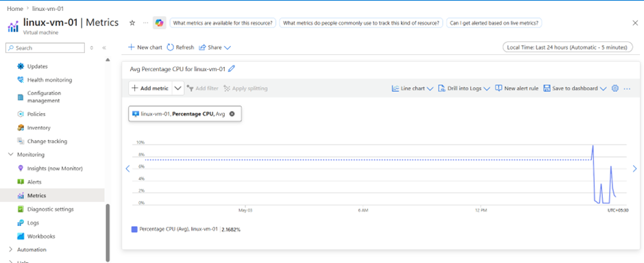
Task: Click 'What metrics are available for this resource?' suggestion
Action: tap(223, 23)
